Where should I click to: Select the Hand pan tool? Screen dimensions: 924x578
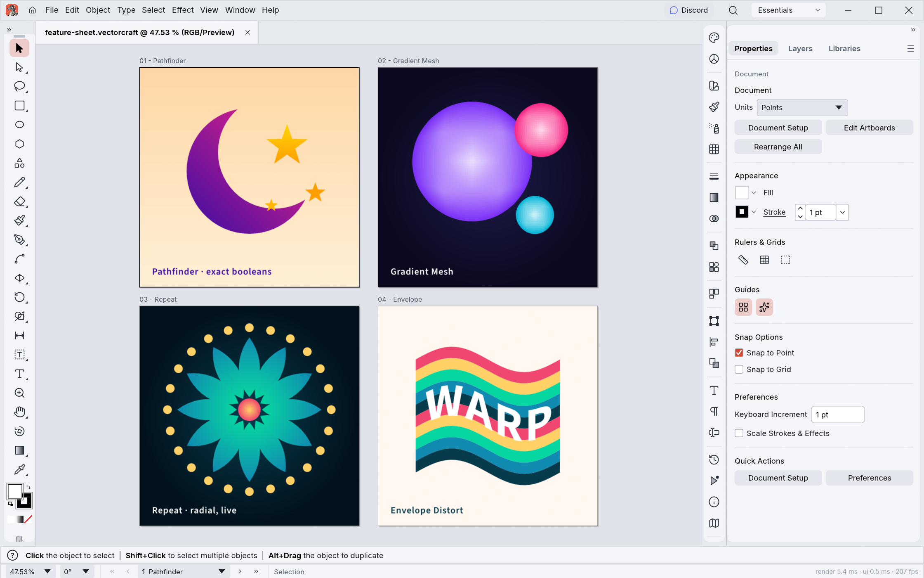tap(19, 412)
